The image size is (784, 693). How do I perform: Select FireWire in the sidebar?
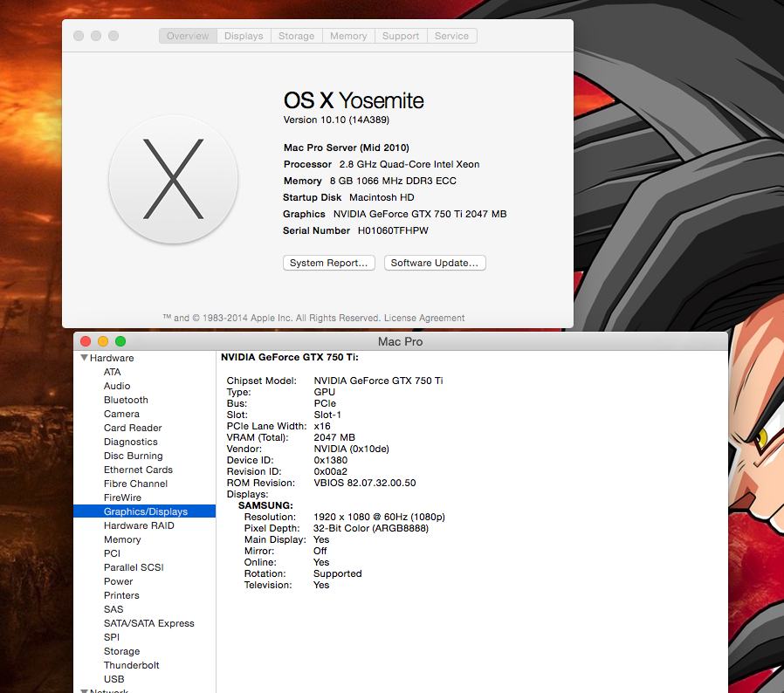pos(122,498)
